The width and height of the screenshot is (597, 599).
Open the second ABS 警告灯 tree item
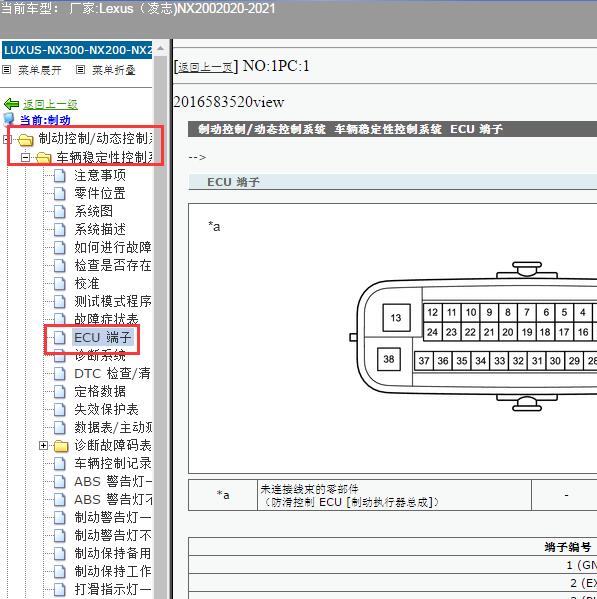(x=113, y=500)
